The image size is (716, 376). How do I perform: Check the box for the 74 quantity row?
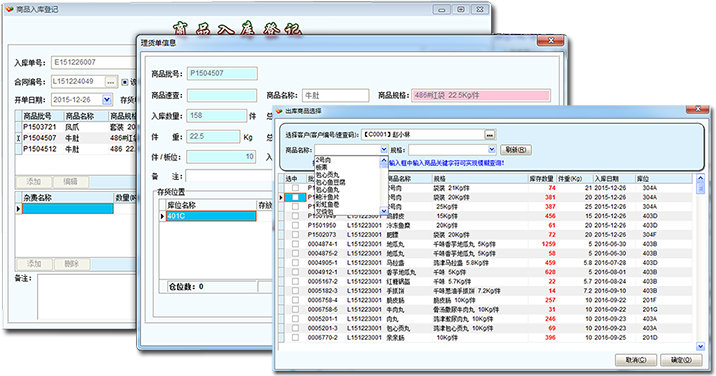coord(295,188)
